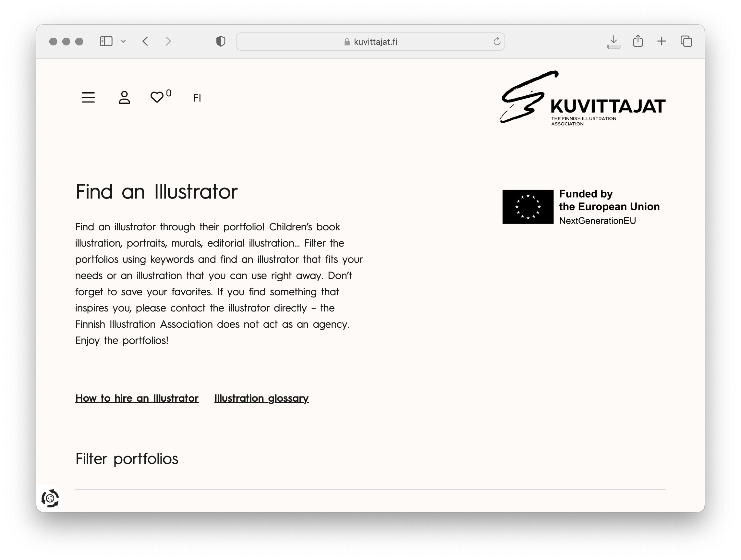Open a new tab with plus button

[x=662, y=42]
